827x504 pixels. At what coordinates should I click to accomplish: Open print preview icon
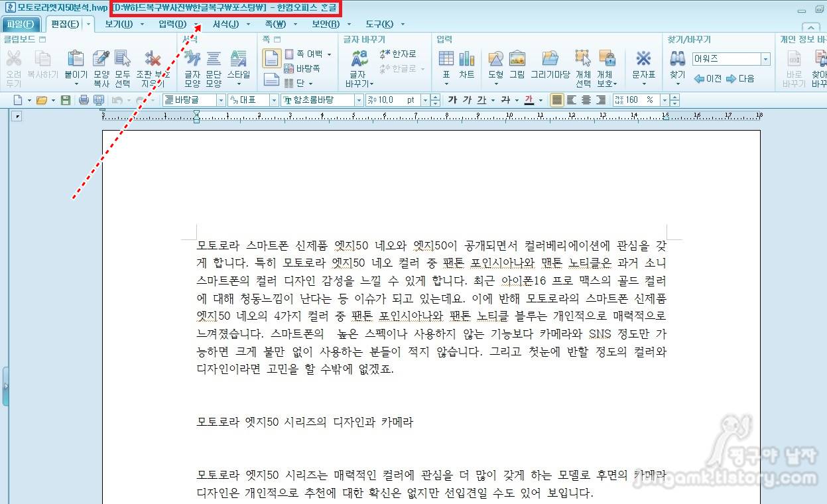pos(99,100)
